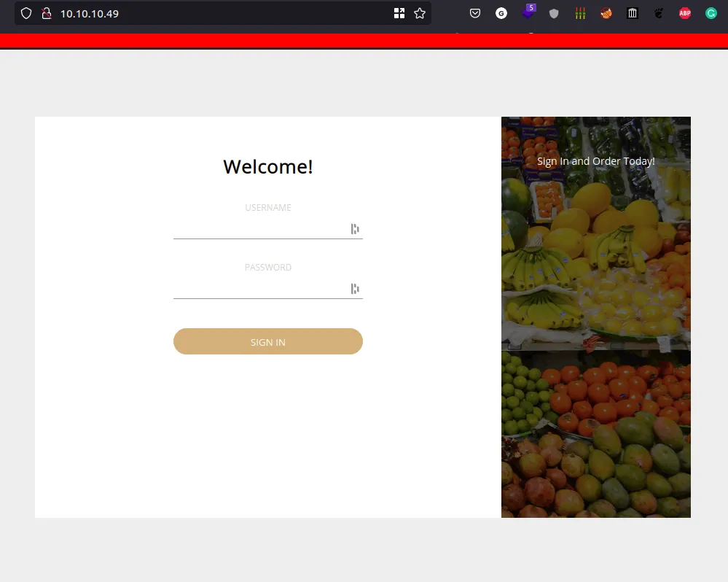This screenshot has width=728, height=582.
Task: Open the Adblock Plus (ABP) icon
Action: coord(684,13)
